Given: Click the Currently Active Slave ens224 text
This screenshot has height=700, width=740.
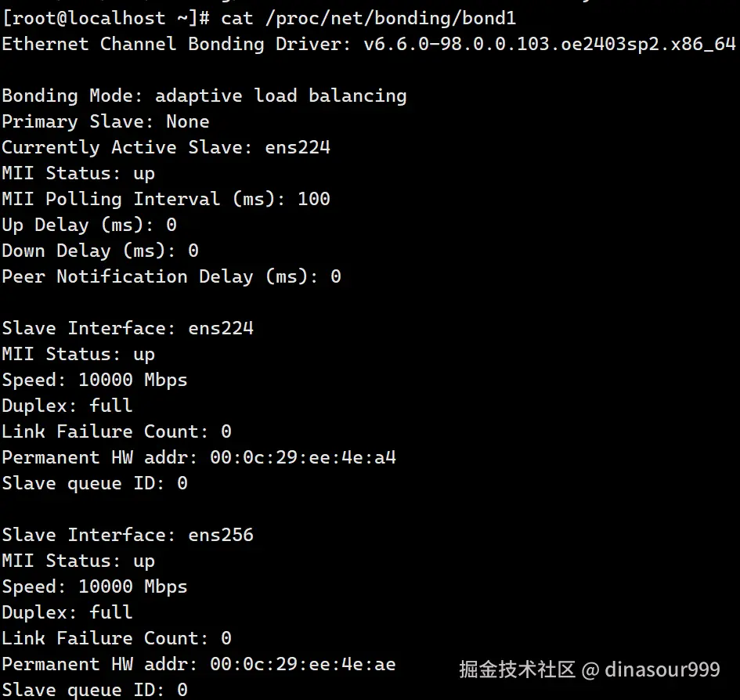Looking at the screenshot, I should 298,147.
